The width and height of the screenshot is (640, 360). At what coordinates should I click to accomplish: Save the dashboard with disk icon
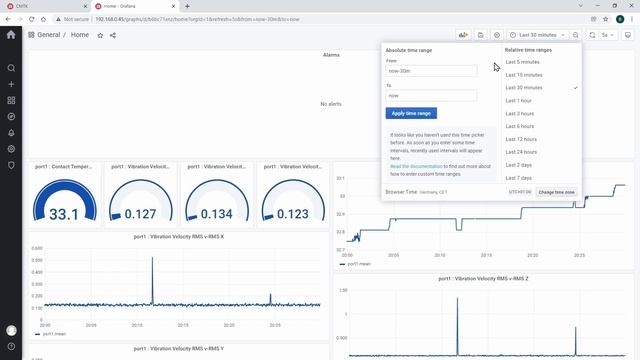click(x=480, y=35)
